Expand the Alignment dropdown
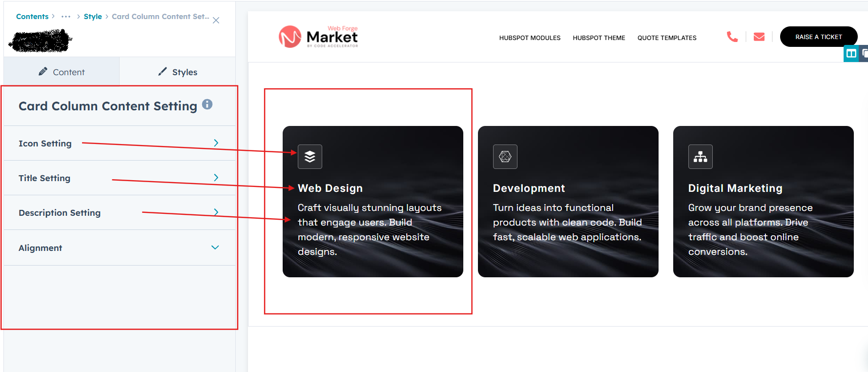 [215, 248]
